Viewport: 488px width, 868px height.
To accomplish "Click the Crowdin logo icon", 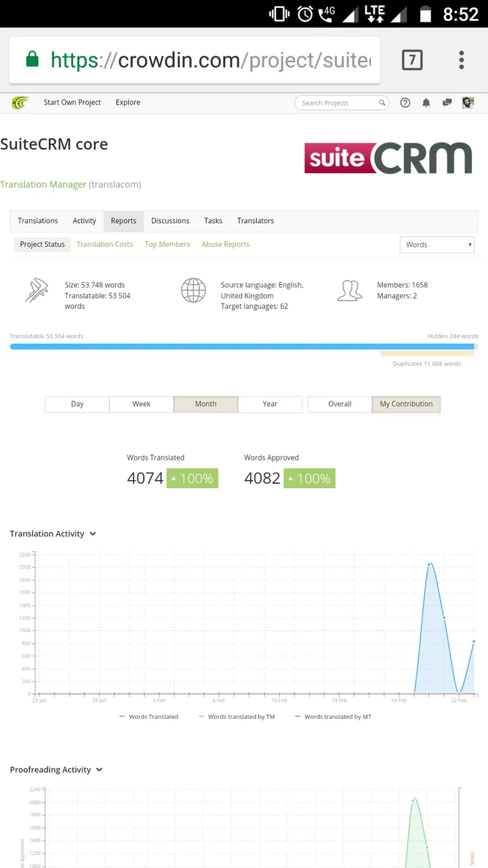I will pyautogui.click(x=20, y=102).
